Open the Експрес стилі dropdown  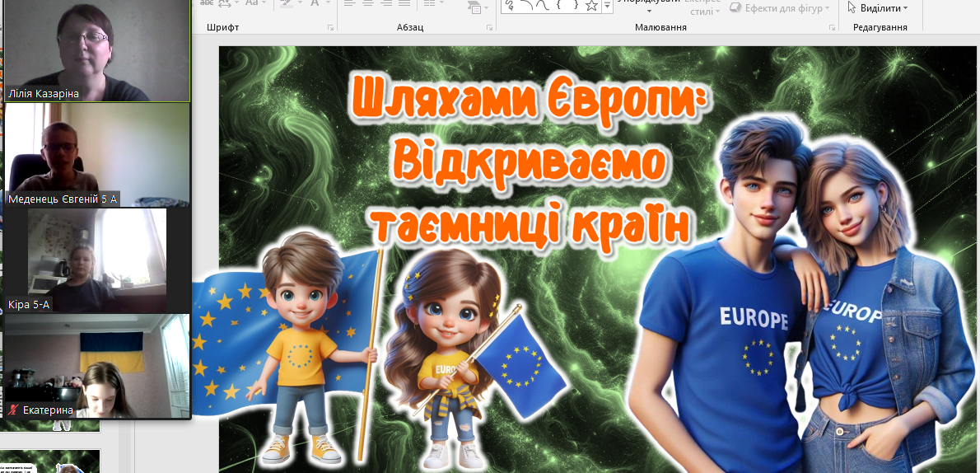click(716, 11)
